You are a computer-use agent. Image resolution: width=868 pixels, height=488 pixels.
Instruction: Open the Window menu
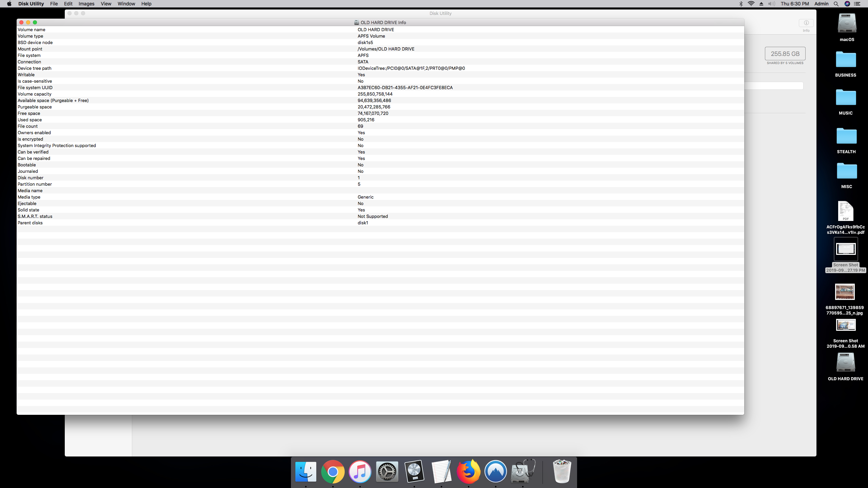(126, 4)
